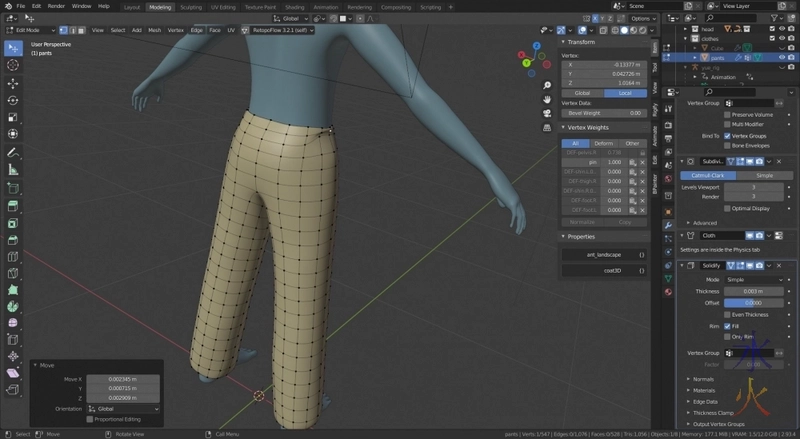This screenshot has height=439, width=800.
Task: Open Render properties tab icon
Action: pos(668,125)
